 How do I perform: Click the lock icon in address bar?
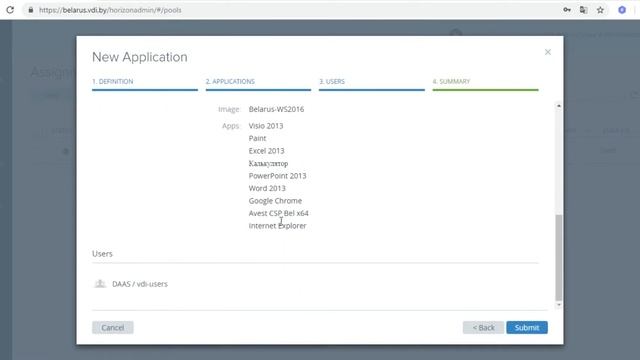click(31, 10)
